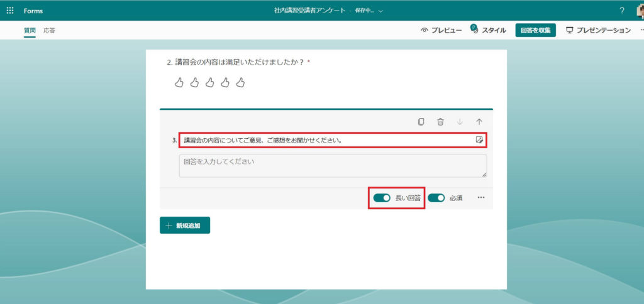
Task: Select the first thumbs-up rating icon
Action: click(x=179, y=82)
